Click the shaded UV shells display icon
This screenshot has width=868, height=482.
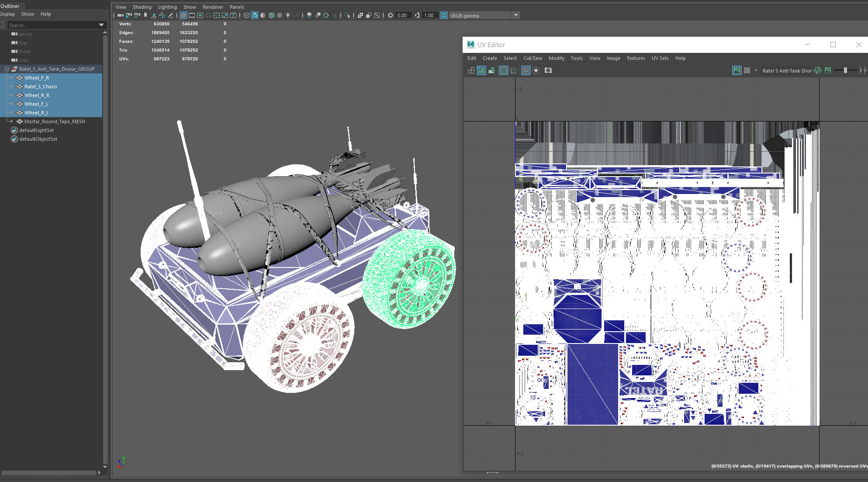(481, 70)
